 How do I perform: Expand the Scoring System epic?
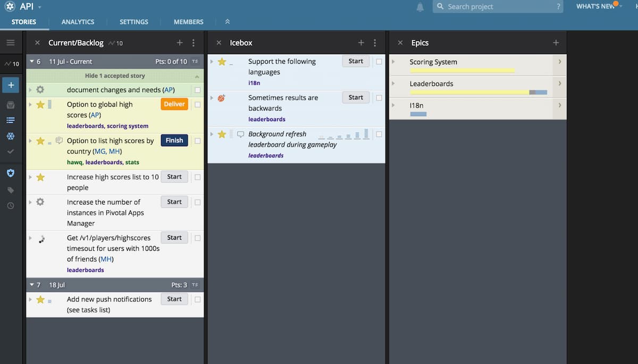pyautogui.click(x=393, y=62)
